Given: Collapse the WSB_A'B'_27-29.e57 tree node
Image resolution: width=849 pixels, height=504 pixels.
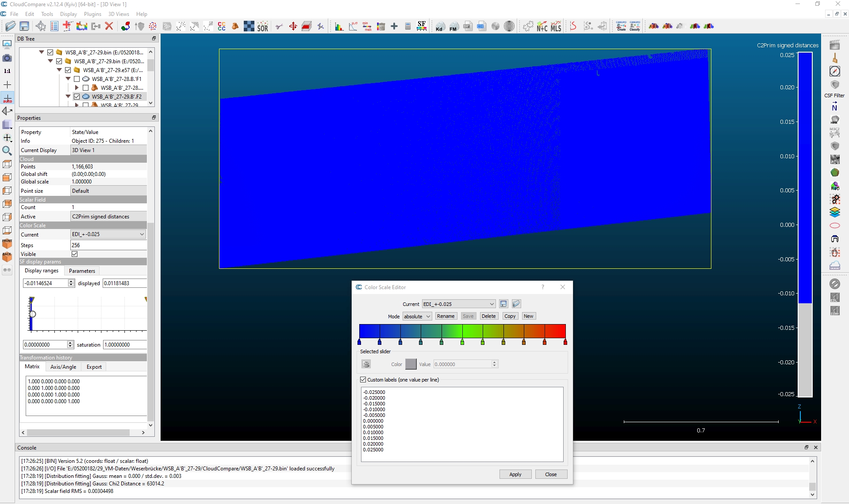Looking at the screenshot, I should pyautogui.click(x=59, y=70).
